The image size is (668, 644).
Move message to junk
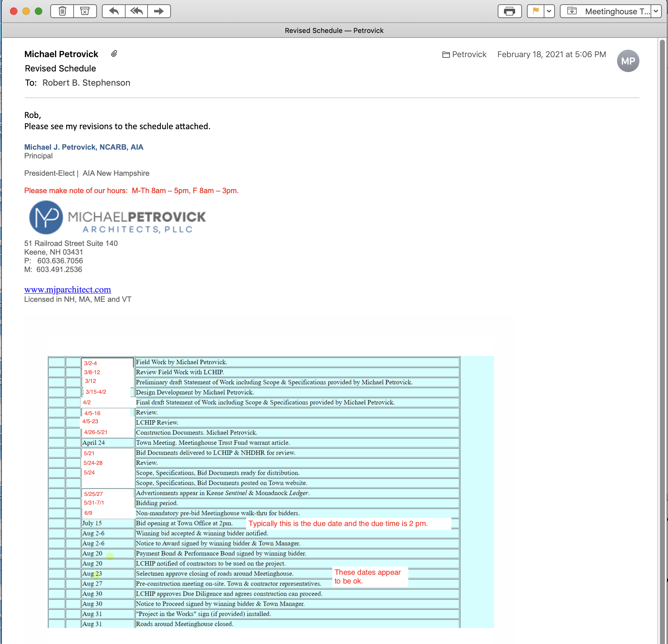click(x=85, y=11)
